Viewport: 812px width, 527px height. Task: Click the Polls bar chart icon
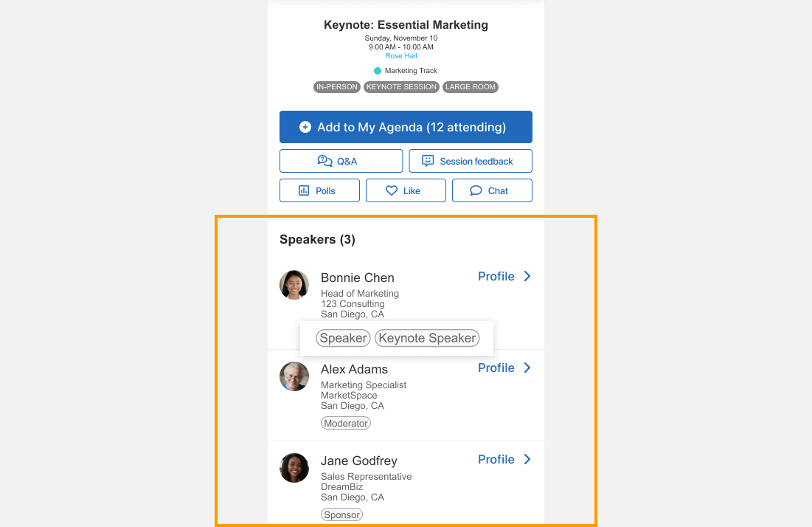[x=304, y=190]
